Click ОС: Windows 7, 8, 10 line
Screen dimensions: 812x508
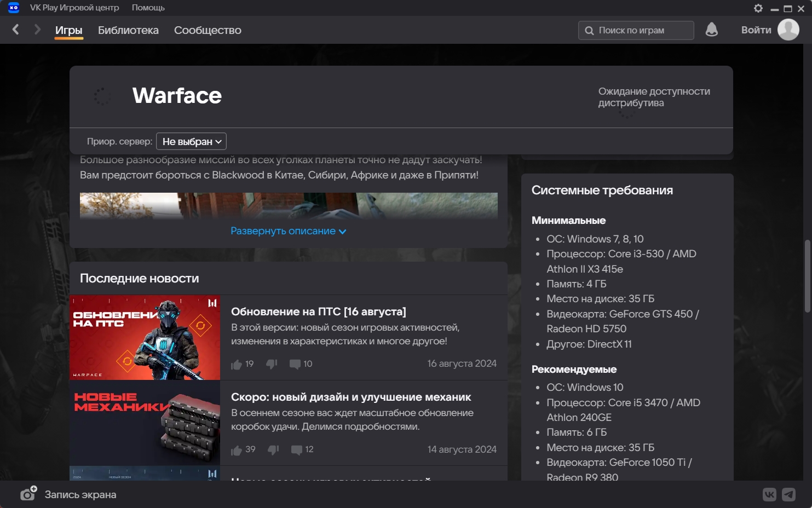coord(595,239)
